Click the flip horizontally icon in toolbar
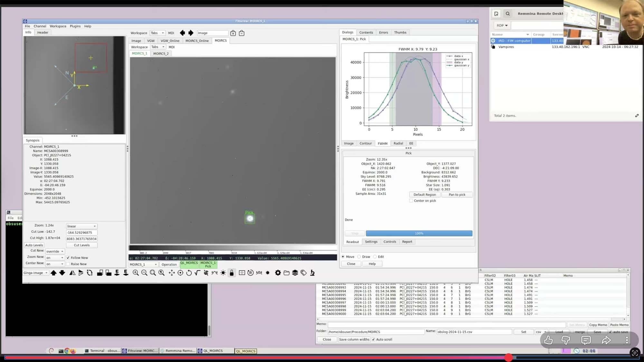The height and width of the screenshot is (362, 644). [x=72, y=273]
